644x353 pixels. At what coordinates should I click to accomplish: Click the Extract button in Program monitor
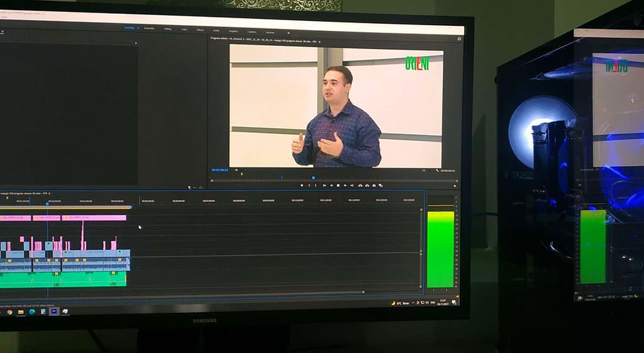[x=367, y=186]
